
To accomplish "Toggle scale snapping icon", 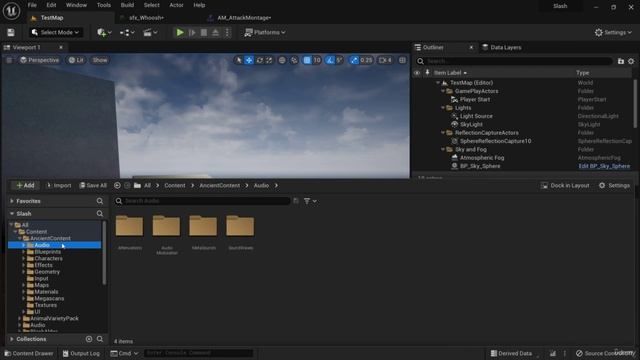I will point(354,60).
